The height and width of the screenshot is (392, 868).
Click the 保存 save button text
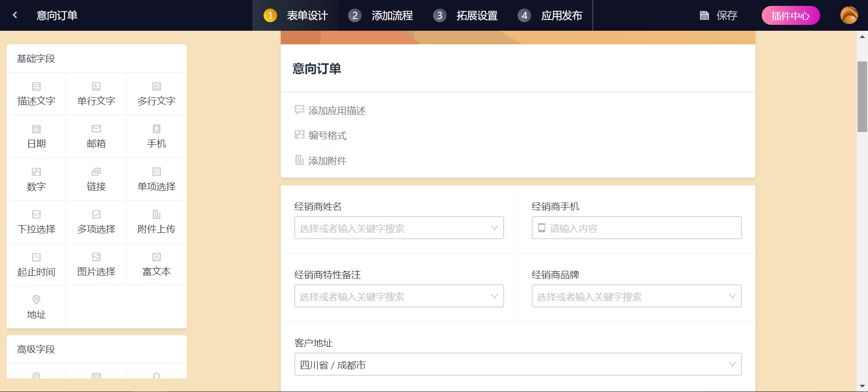click(727, 15)
